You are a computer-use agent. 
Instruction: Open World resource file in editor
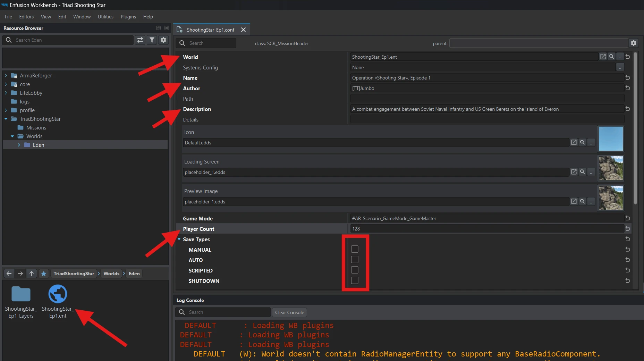[x=603, y=57]
